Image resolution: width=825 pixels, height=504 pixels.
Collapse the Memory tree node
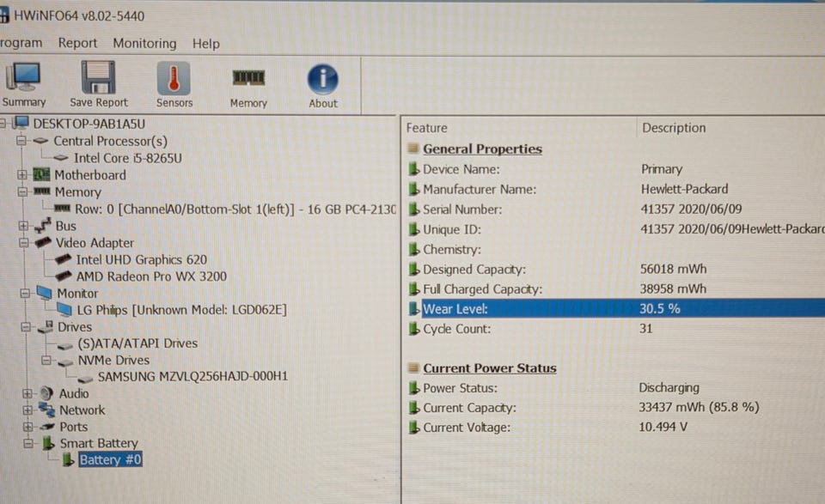point(22,191)
